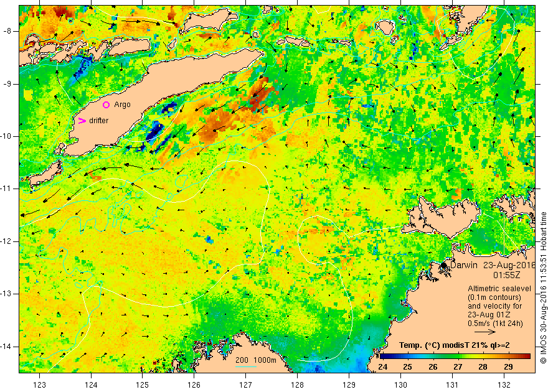Click the '0.5m/s (1kt 24h)' scale text

pos(495,324)
